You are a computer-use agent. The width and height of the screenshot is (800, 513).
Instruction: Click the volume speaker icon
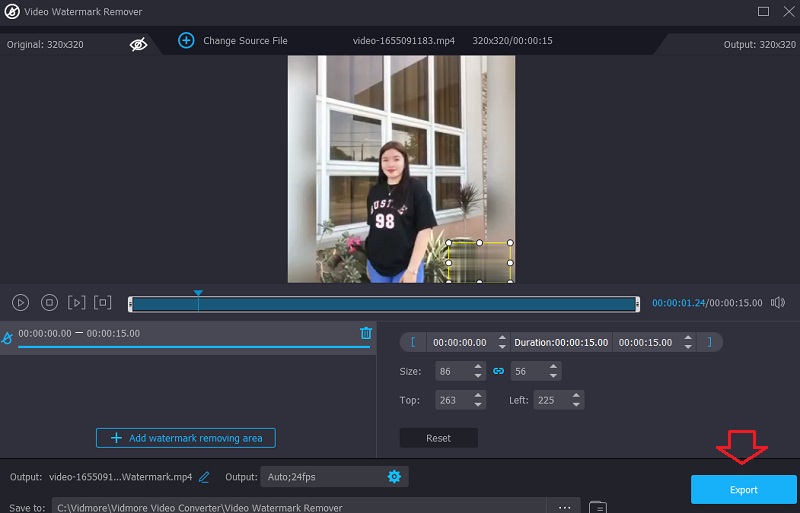(778, 302)
